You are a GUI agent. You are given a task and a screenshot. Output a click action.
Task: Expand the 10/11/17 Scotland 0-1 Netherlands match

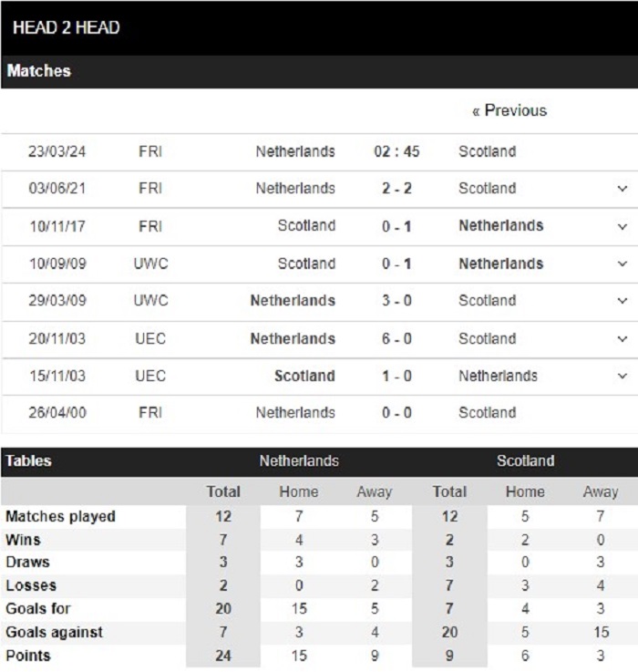[x=623, y=226]
